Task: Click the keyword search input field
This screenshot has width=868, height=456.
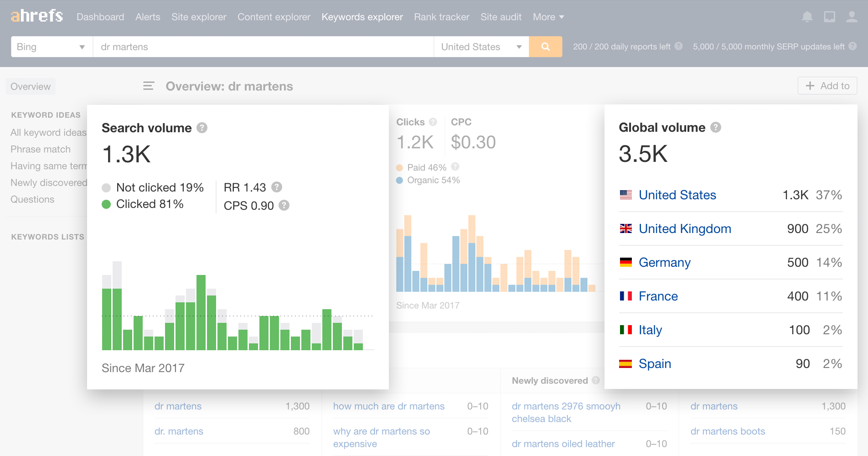Action: pos(263,47)
